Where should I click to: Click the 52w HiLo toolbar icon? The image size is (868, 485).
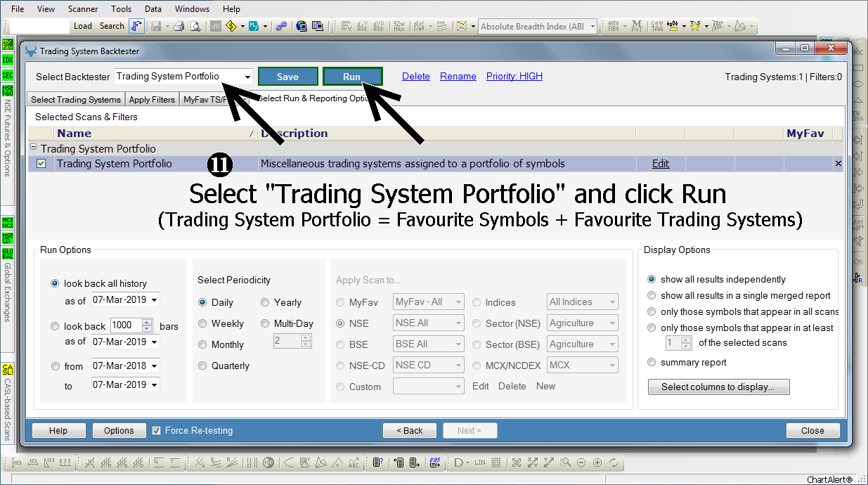[x=400, y=26]
